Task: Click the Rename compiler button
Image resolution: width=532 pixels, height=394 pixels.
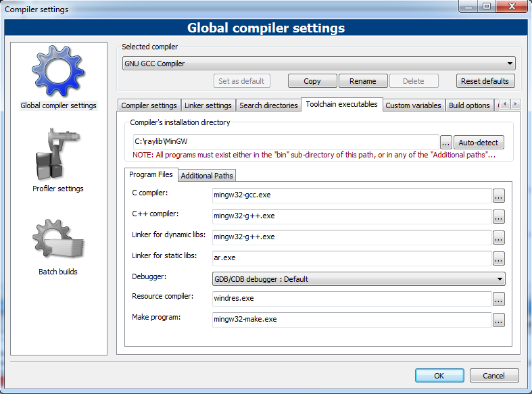Action: click(x=362, y=81)
